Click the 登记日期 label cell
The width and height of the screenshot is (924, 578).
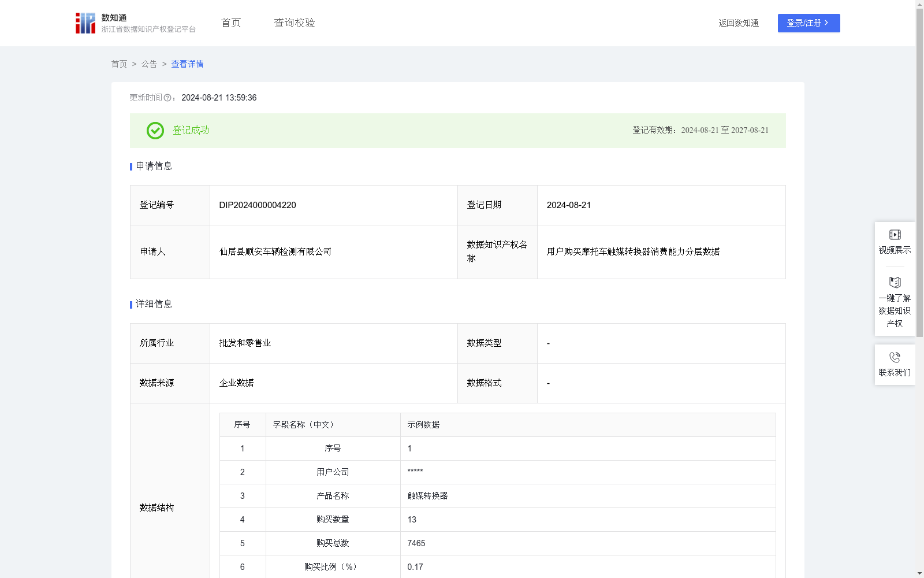[x=497, y=205]
